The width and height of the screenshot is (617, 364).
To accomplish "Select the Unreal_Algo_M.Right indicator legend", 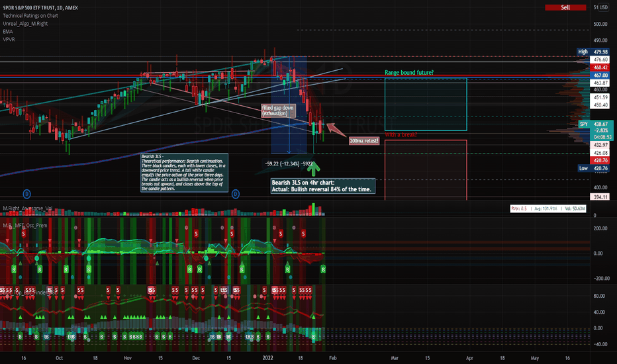I will pos(25,24).
